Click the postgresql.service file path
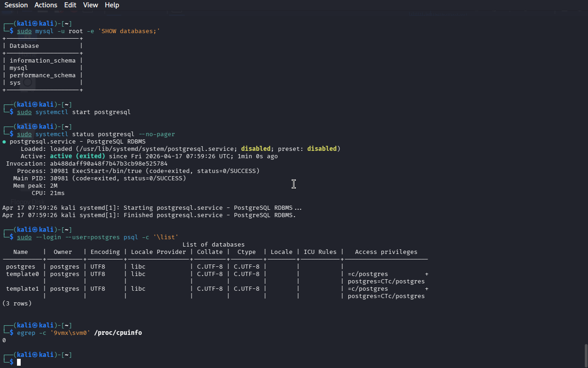The width and height of the screenshot is (588, 368). coord(156,149)
